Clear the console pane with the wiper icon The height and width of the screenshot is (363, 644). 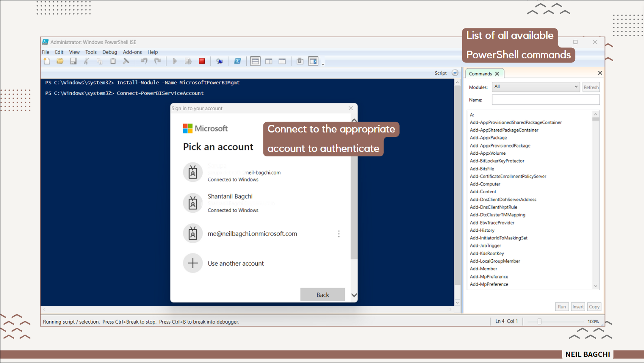tap(126, 61)
